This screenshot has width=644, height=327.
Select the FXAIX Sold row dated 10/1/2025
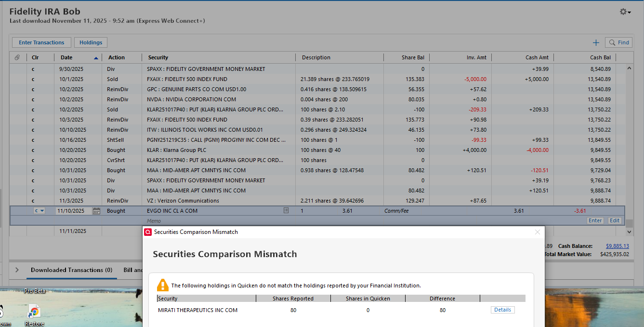317,79
